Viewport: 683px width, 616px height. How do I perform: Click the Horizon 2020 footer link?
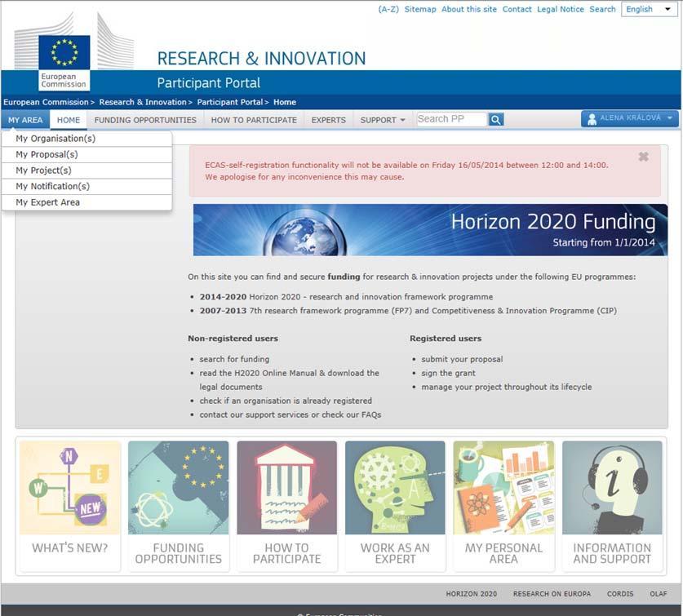[472, 594]
